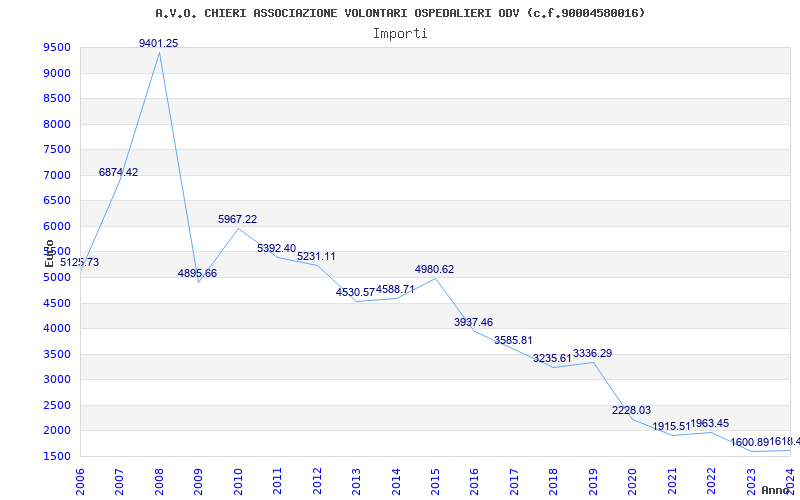Select the 9401.25 data label
The image size is (800, 500).
pyautogui.click(x=159, y=43)
